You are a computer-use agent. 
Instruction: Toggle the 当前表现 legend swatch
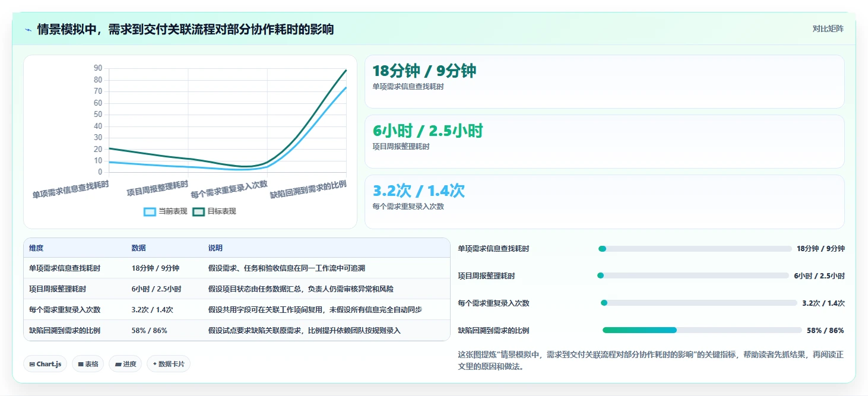click(x=150, y=211)
